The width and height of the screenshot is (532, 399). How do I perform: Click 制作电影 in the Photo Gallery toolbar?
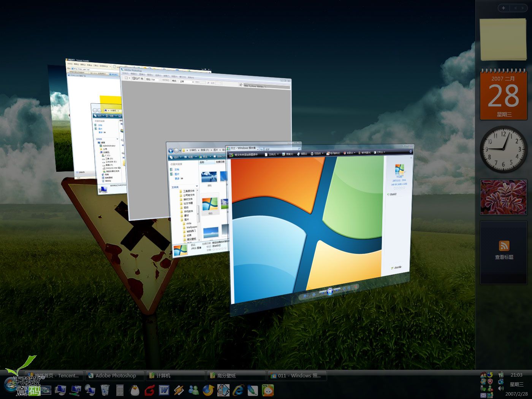click(x=365, y=153)
